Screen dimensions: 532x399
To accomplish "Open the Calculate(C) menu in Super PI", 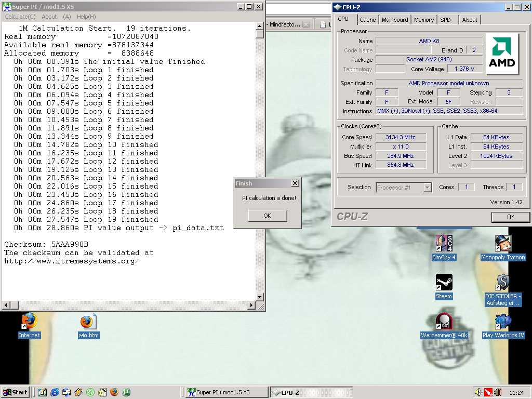I will 20,17.
